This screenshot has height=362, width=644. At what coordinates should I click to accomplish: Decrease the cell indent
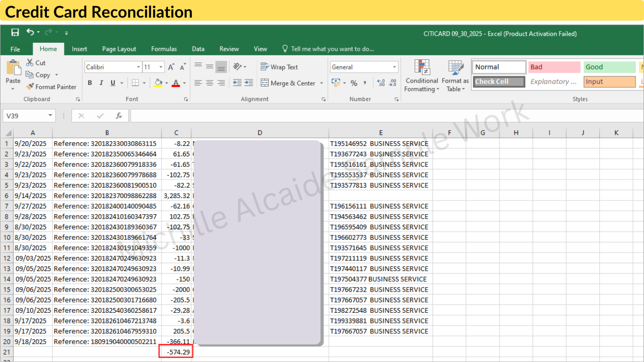pos(237,83)
